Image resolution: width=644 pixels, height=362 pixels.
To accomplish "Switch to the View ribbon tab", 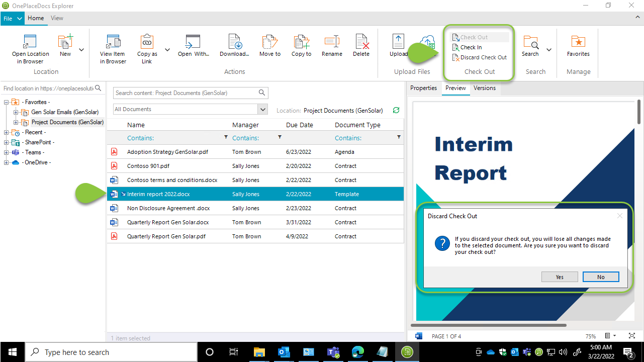I will point(57,18).
